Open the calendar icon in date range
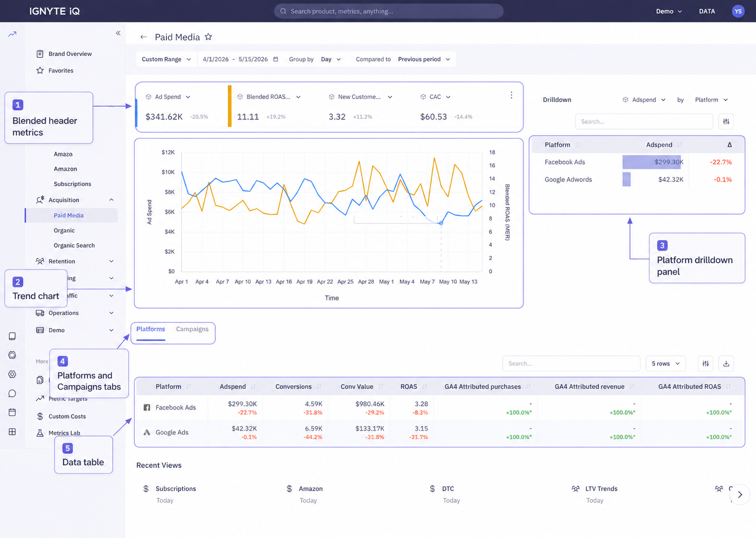 click(x=276, y=59)
